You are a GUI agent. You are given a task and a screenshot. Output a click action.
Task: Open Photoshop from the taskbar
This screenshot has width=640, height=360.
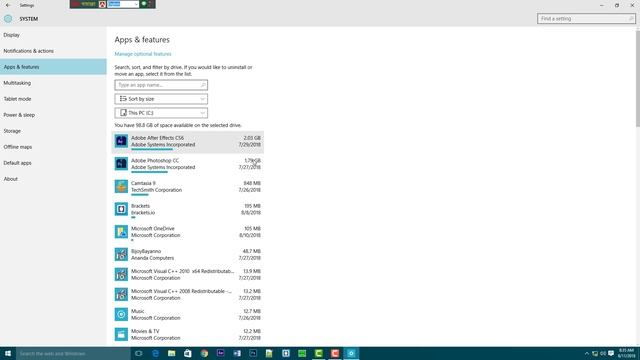253,353
